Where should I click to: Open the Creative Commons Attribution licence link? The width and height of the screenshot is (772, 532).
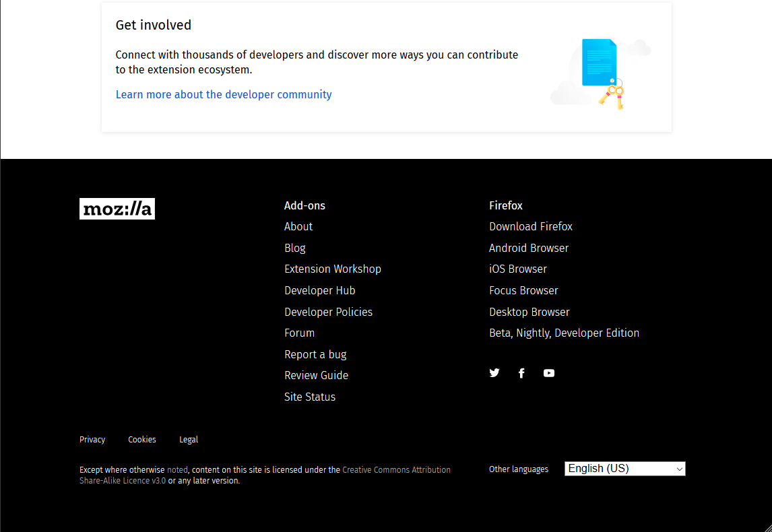[x=396, y=469]
